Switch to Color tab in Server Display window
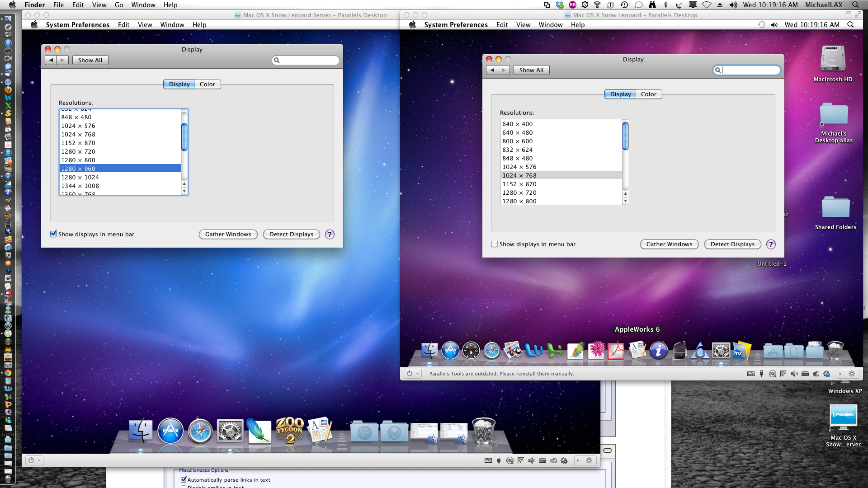Image resolution: width=868 pixels, height=488 pixels. tap(208, 84)
